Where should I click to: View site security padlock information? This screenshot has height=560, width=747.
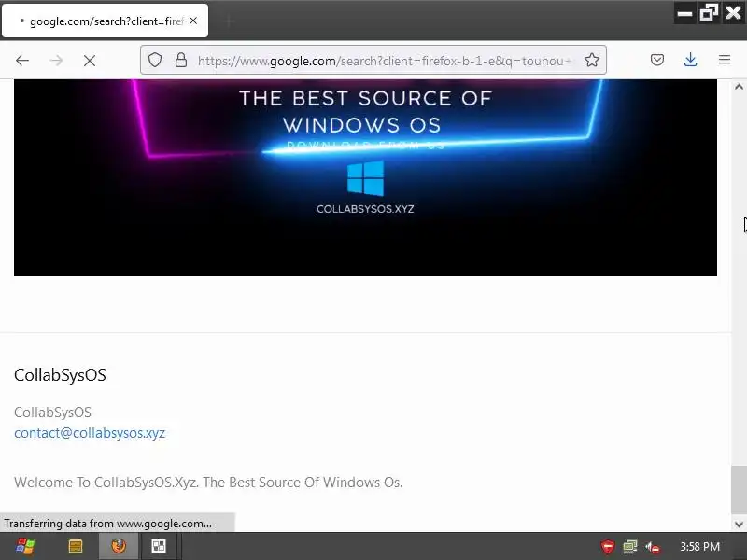181,60
